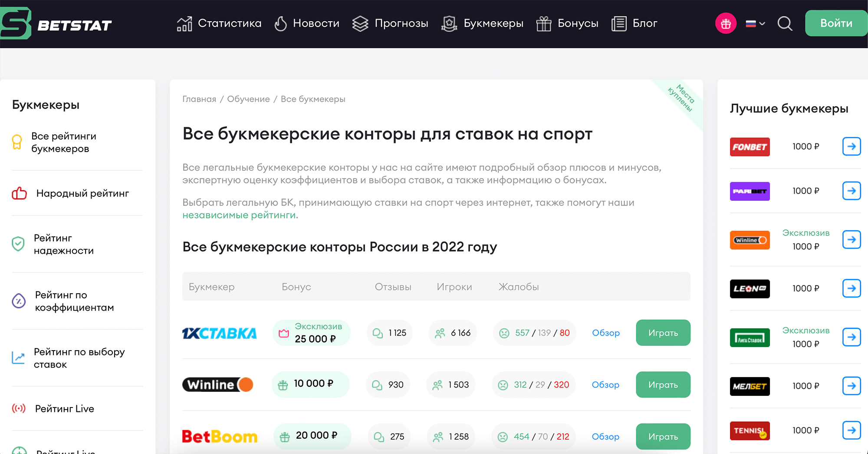Click Winline complaints 312 / 29 / 320
Screen dimensions: 868x454
tap(534, 384)
